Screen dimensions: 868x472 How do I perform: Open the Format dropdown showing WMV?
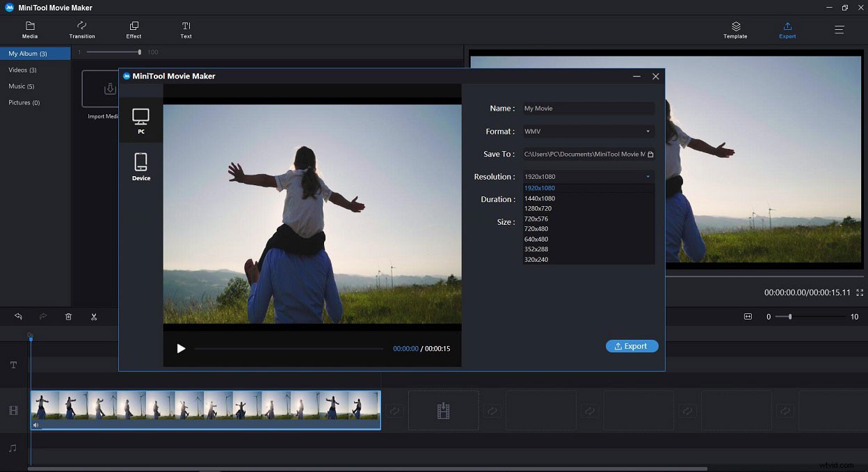(x=588, y=131)
